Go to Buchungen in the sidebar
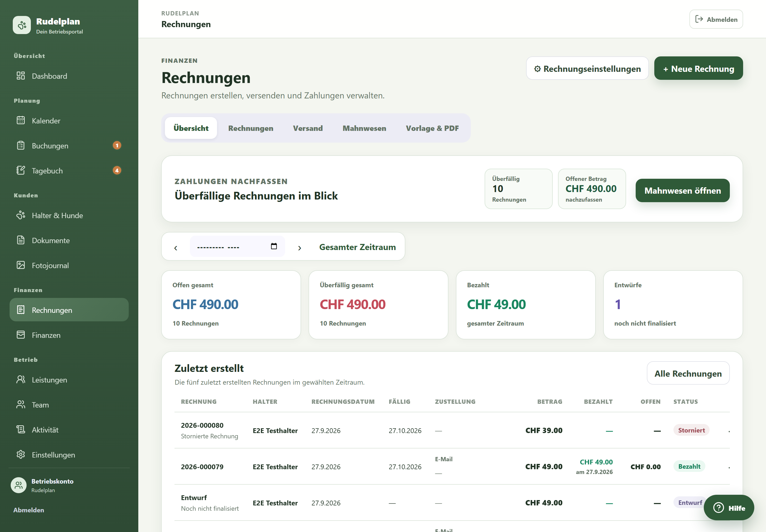This screenshot has height=532, width=766. pos(69,146)
